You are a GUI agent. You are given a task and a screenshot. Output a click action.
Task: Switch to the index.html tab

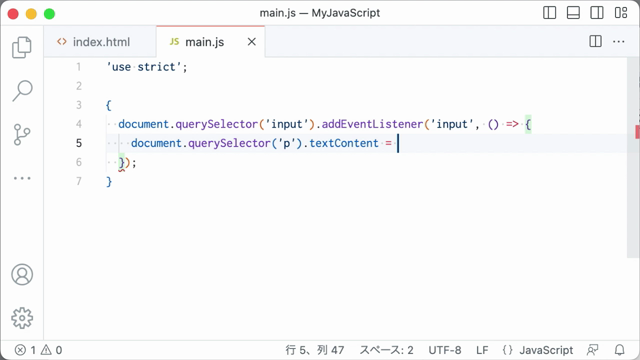point(94,42)
